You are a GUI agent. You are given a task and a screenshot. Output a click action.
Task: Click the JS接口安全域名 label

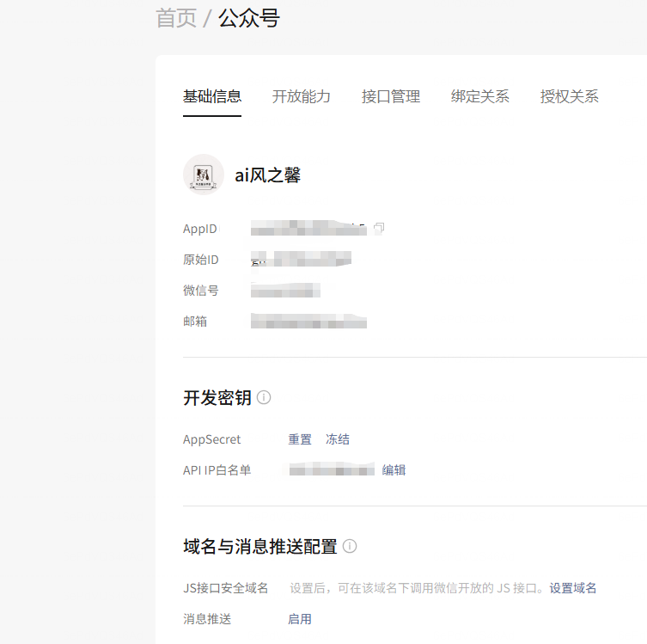[226, 588]
